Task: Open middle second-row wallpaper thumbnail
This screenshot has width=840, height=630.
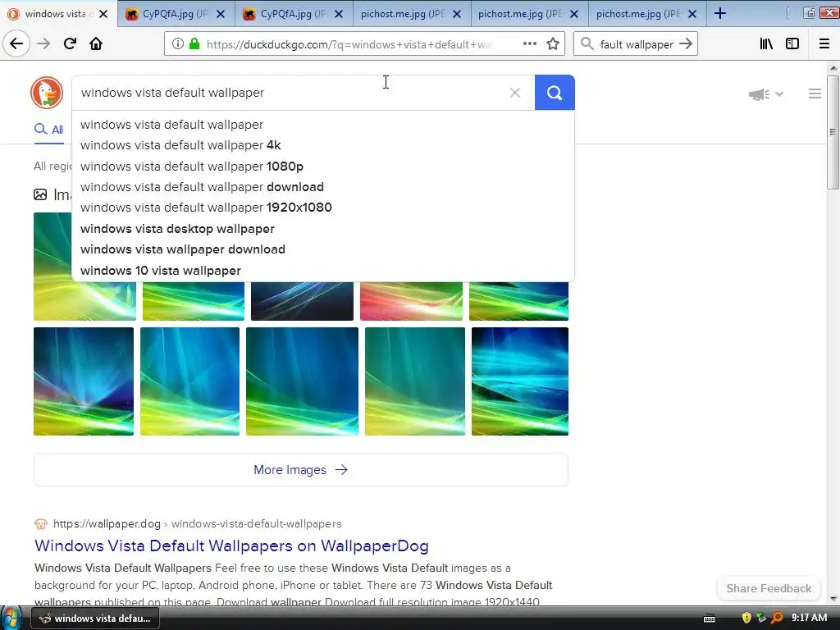Action: point(302,381)
